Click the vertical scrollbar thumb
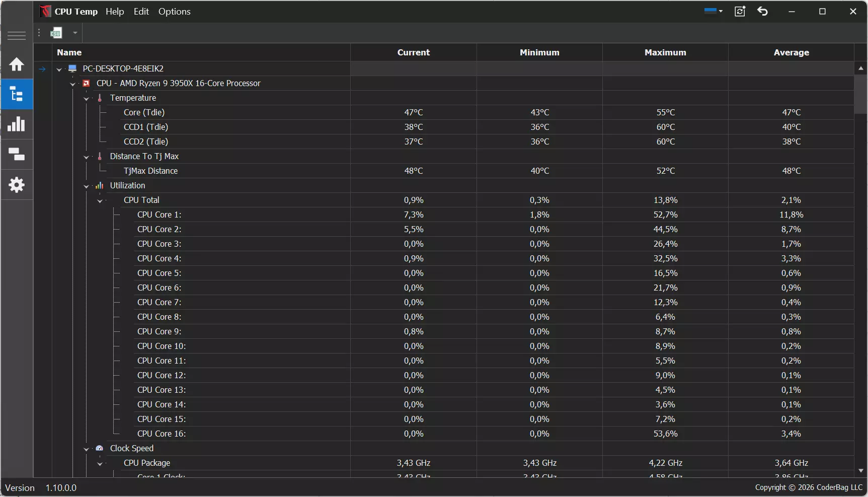This screenshot has width=868, height=497. [x=860, y=94]
